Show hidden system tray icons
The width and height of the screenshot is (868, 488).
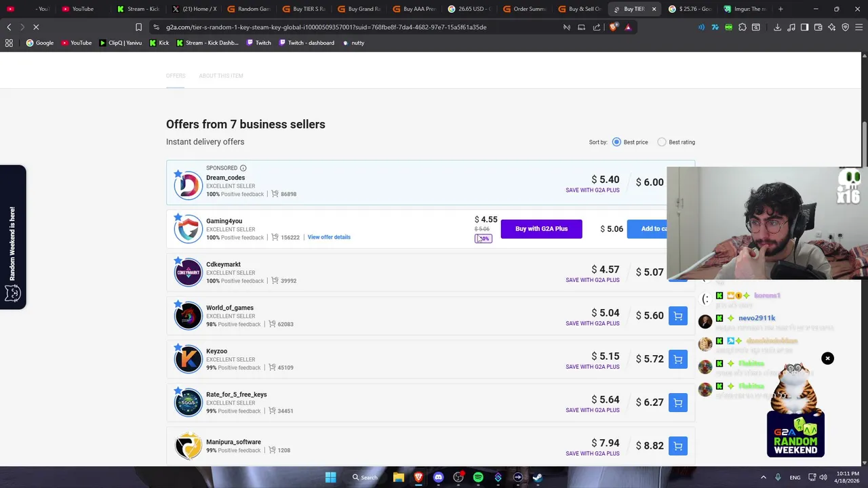click(x=763, y=477)
